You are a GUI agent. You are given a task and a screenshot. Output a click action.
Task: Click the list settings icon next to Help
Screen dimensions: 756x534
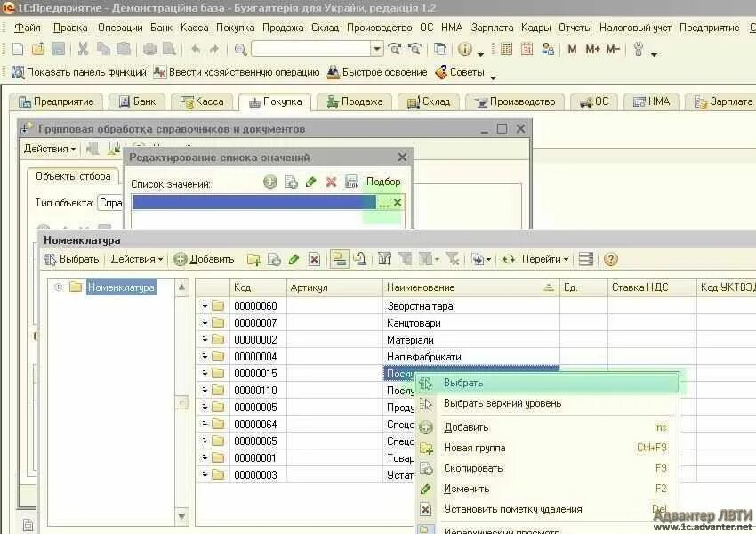click(586, 260)
